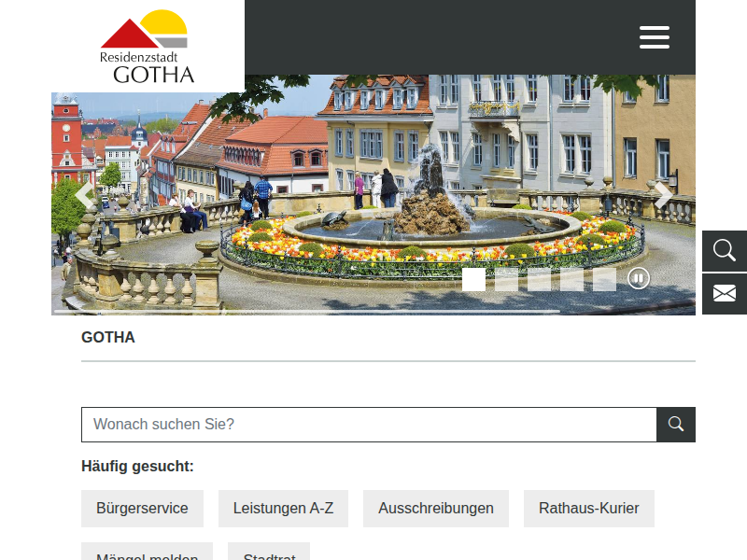
Task: Select the fourth slide indicator
Action: 571,279
